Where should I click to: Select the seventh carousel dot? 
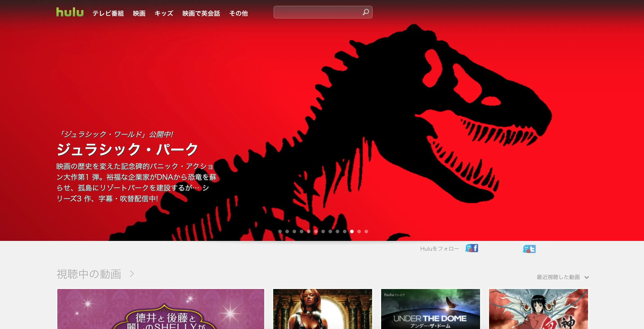[x=323, y=231]
